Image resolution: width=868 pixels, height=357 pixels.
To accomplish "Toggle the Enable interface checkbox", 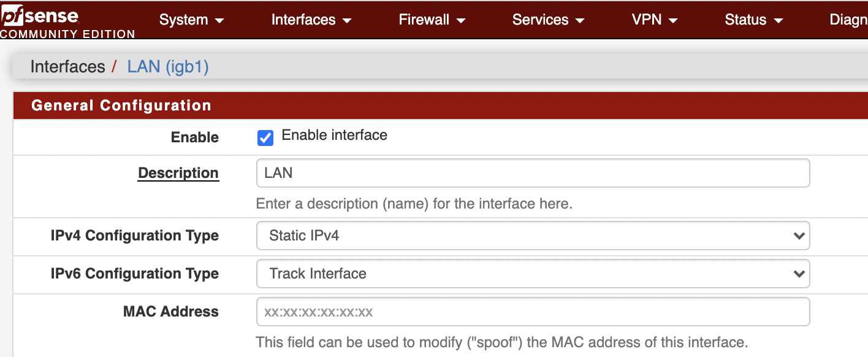I will pos(265,137).
